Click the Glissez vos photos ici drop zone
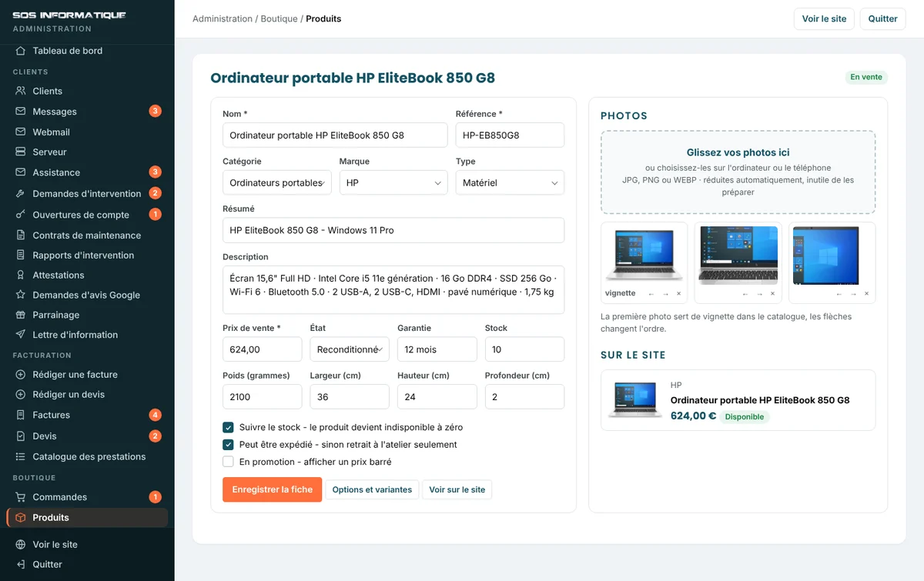The image size is (924, 581). point(738,172)
